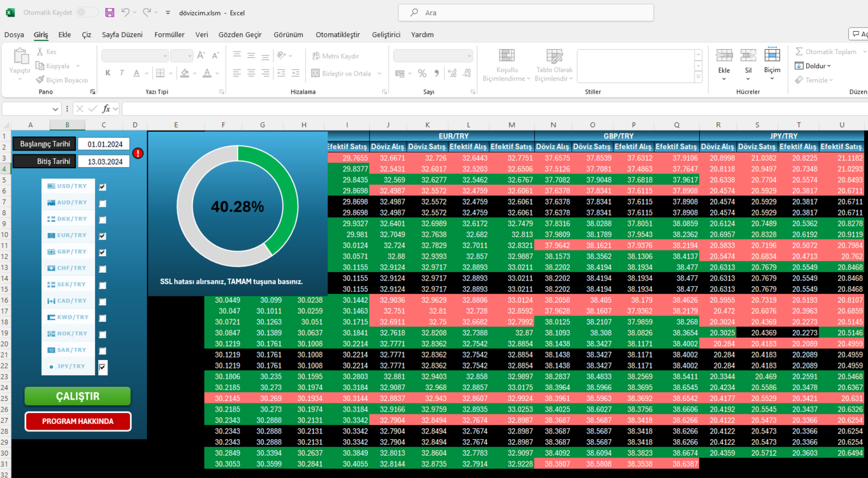Click the increase font size icon
This screenshot has width=868, height=478.
click(x=202, y=55)
